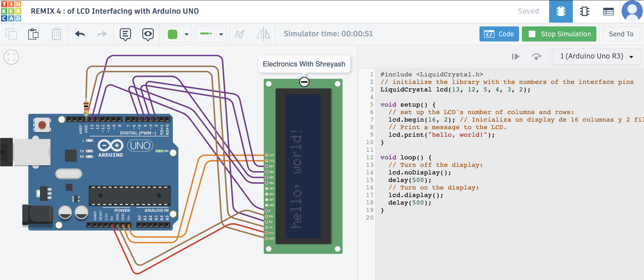Image resolution: width=644 pixels, height=280 pixels.
Task: Click the Paste clipboard icon
Action: (x=33, y=34)
